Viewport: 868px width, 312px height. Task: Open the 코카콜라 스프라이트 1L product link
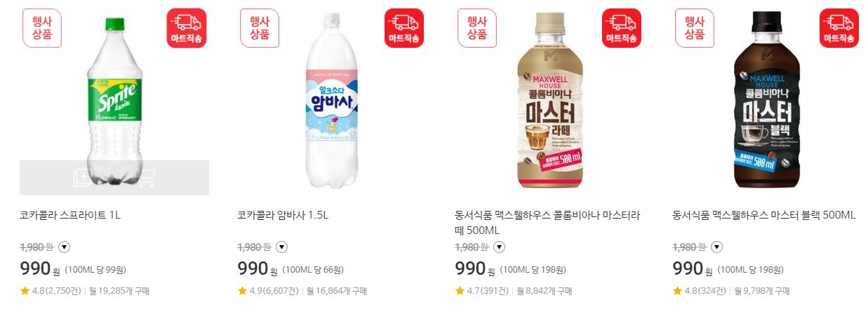tap(70, 215)
